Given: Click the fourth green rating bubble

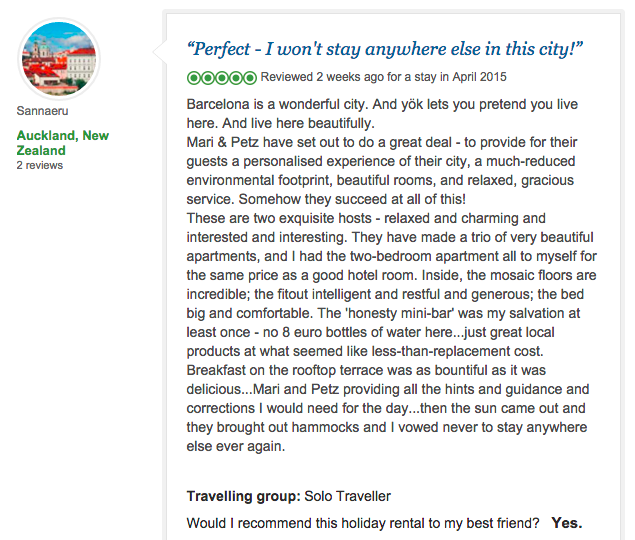Looking at the screenshot, I should (x=236, y=77).
